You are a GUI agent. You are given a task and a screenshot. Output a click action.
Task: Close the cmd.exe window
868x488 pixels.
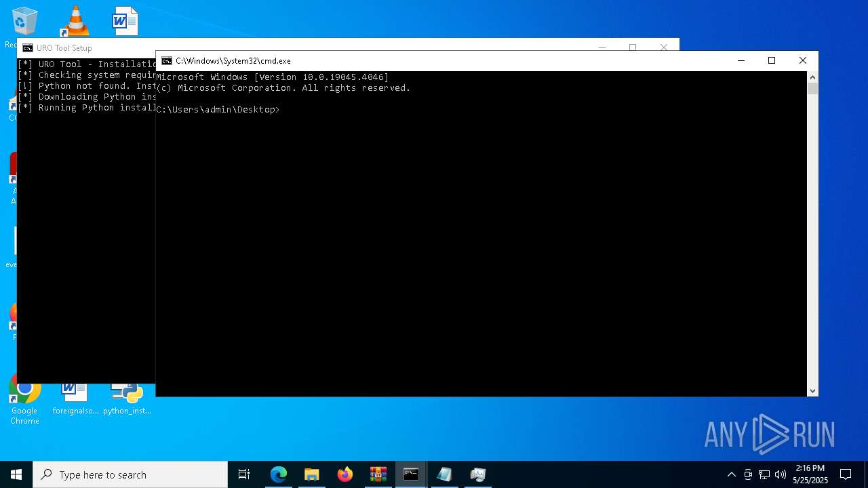point(803,61)
